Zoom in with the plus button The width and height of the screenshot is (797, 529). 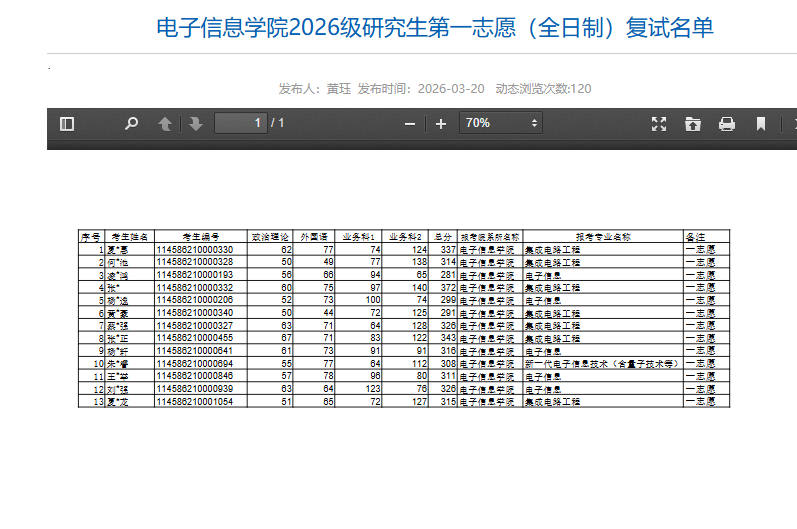pos(441,123)
